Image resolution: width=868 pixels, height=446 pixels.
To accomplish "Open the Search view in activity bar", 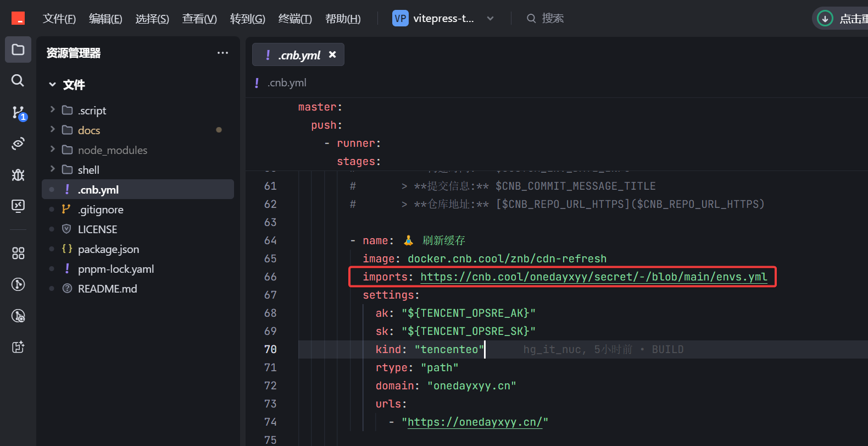I will click(18, 81).
